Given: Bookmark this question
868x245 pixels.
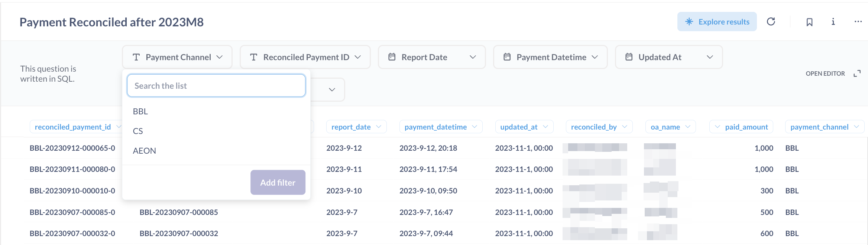Looking at the screenshot, I should pyautogui.click(x=809, y=22).
